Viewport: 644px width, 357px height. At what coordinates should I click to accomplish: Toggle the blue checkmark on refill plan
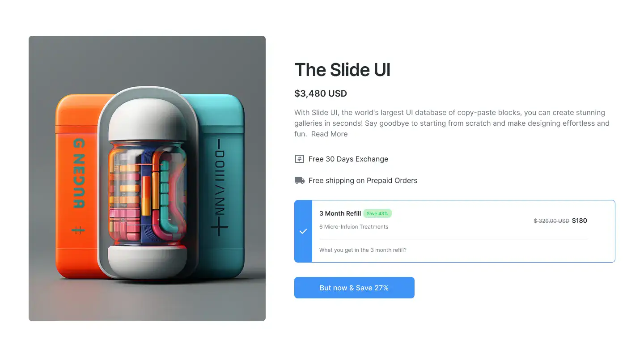[303, 231]
